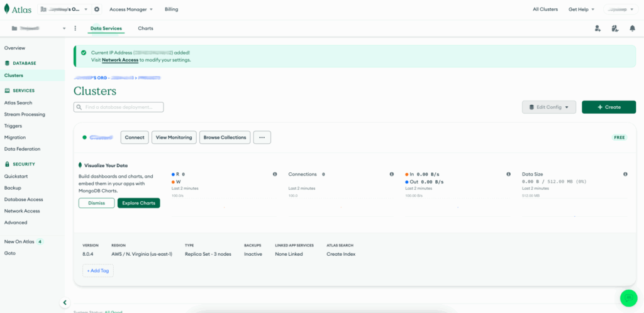
Task: Open the activity feed icon
Action: (x=615, y=28)
